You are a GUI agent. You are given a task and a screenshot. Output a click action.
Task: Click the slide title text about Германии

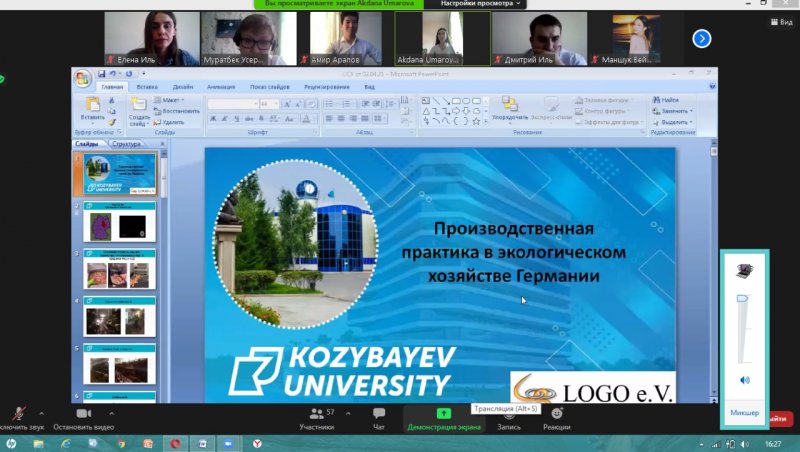click(x=514, y=252)
